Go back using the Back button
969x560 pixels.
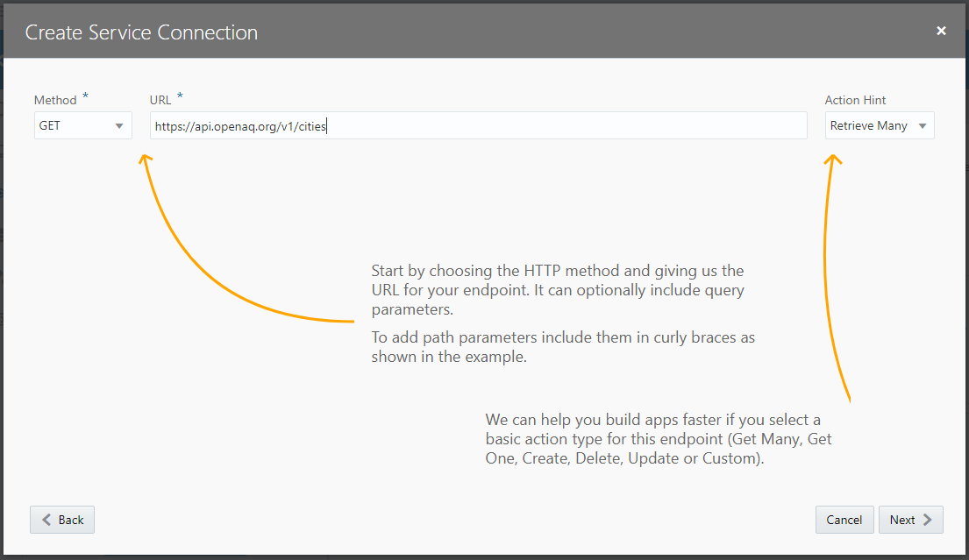pyautogui.click(x=62, y=520)
